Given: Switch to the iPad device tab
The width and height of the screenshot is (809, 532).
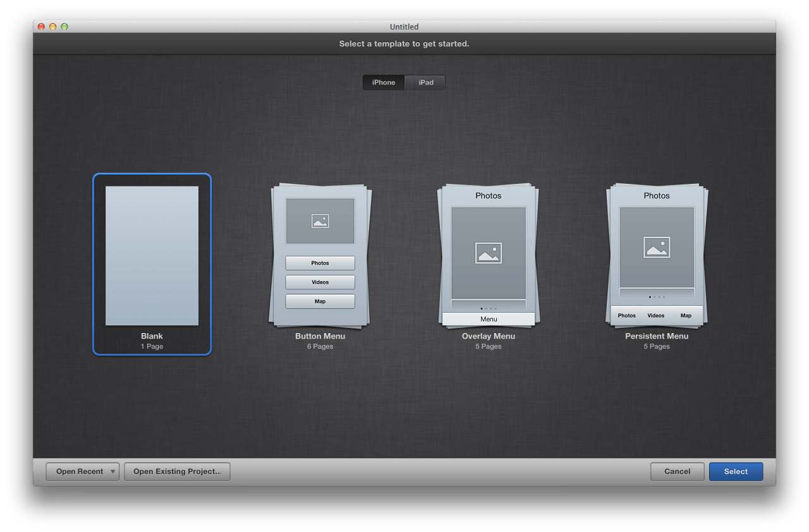Looking at the screenshot, I should coord(425,83).
